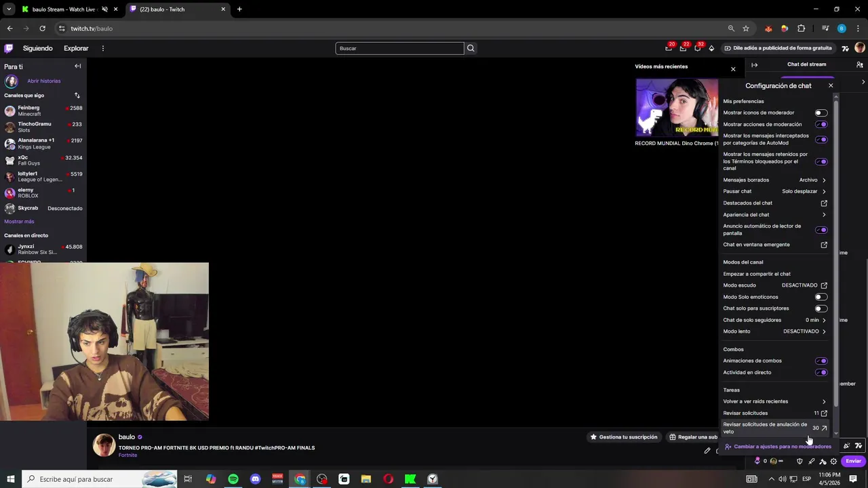Click the bits diamond icon in header
Screen dimensions: 868x488
point(711,48)
